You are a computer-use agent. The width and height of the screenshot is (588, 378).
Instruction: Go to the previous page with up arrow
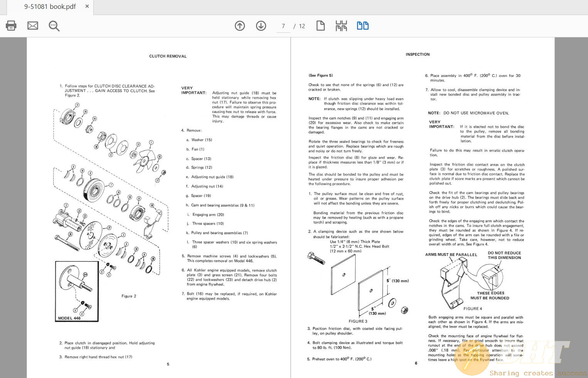pyautogui.click(x=240, y=26)
